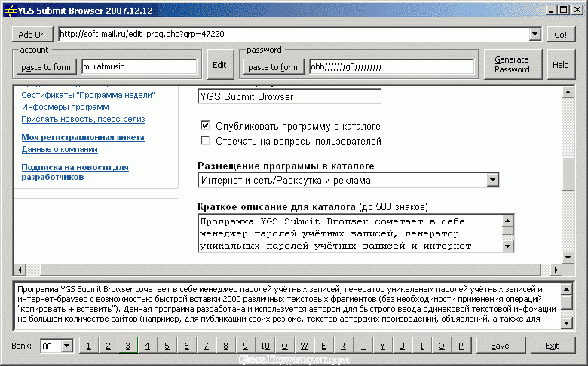Open Help
This screenshot has height=366, width=588.
(x=561, y=65)
